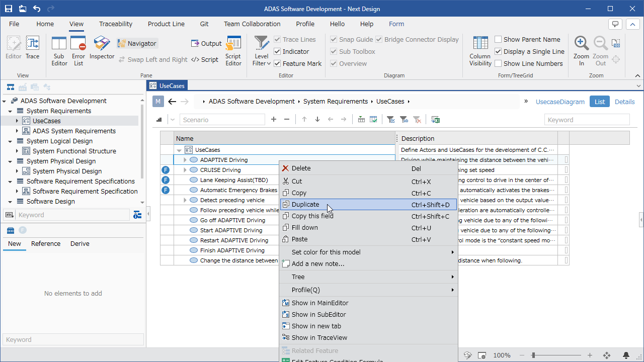The image size is (644, 362).
Task: Click the text filter 'ab' icon
Action: click(x=404, y=120)
